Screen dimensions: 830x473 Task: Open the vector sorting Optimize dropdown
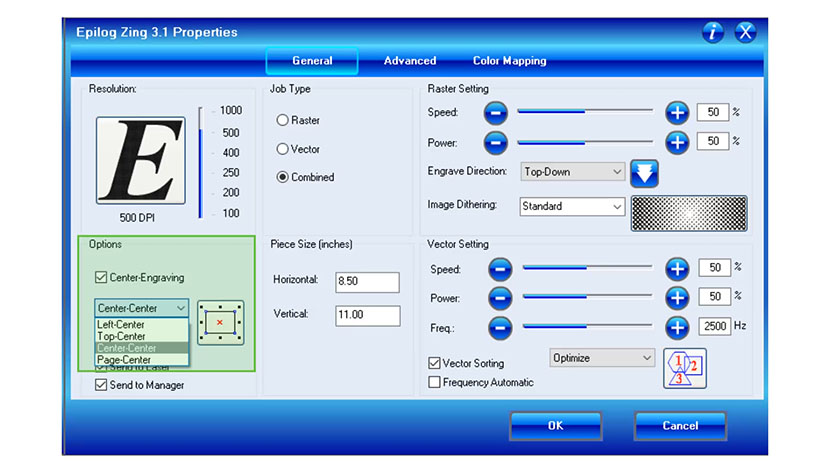tap(601, 357)
